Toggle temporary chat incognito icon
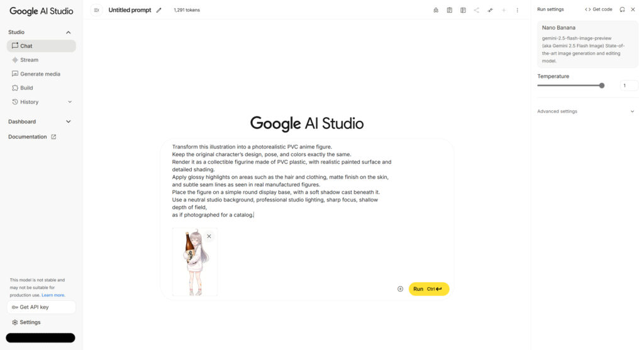 (x=436, y=10)
